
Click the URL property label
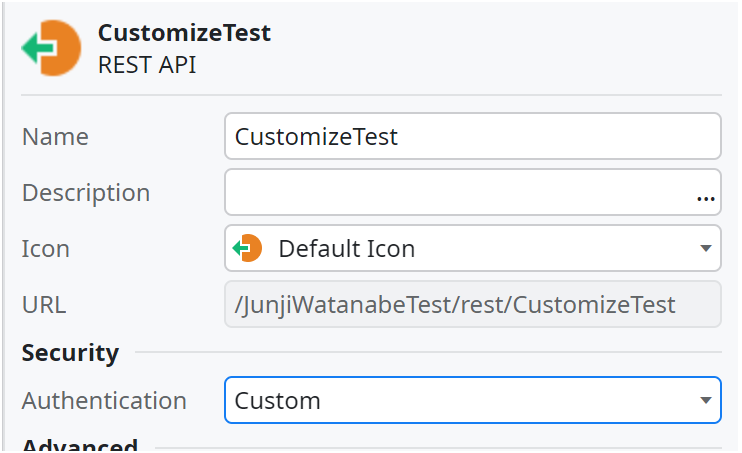44,304
